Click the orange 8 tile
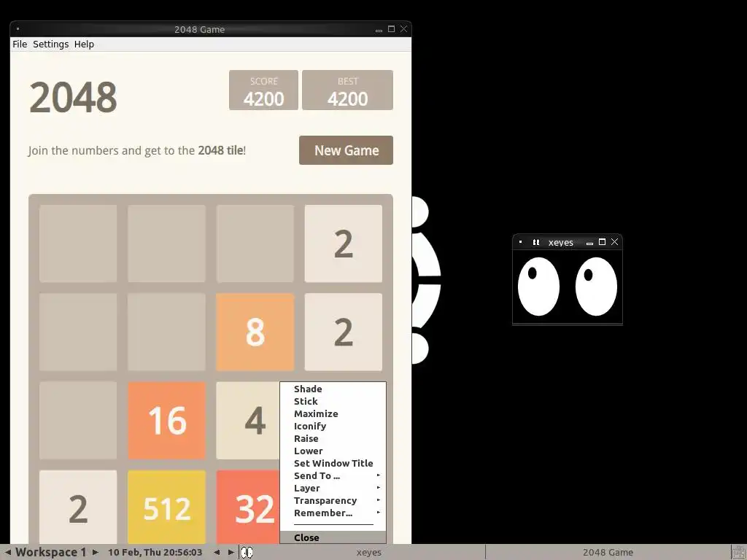This screenshot has width=747, height=560. 255,332
